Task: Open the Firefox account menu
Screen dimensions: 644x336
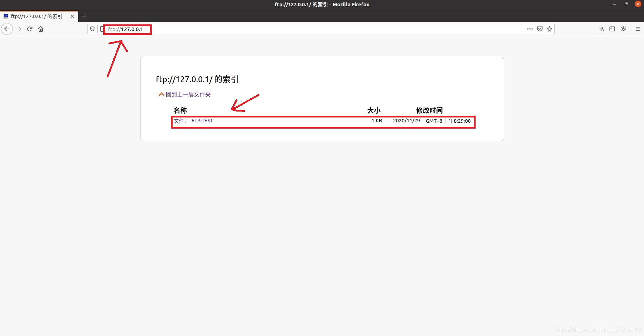Action: [623, 29]
